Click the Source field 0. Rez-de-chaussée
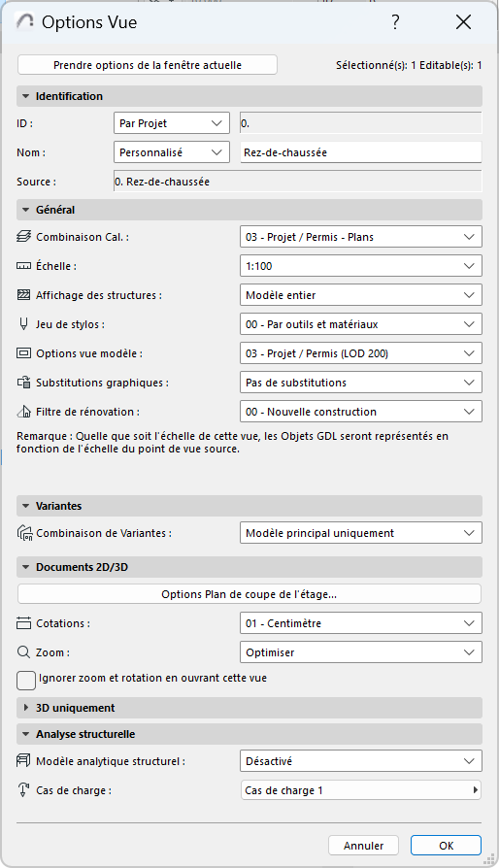499x868 pixels. click(x=298, y=182)
